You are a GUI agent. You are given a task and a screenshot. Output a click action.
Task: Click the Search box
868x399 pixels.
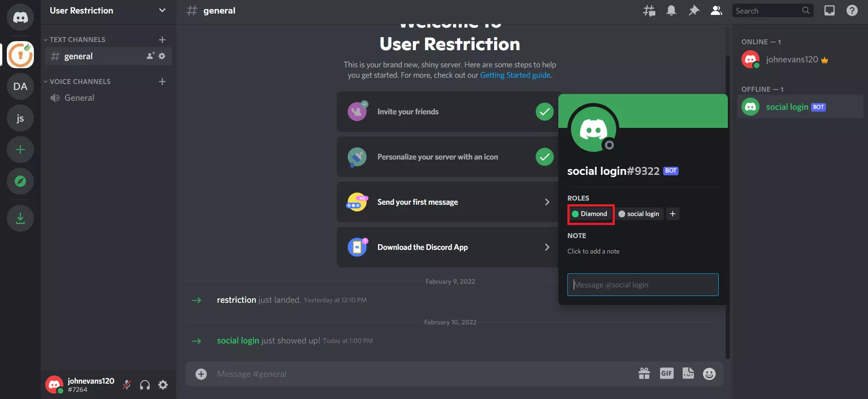pyautogui.click(x=773, y=10)
